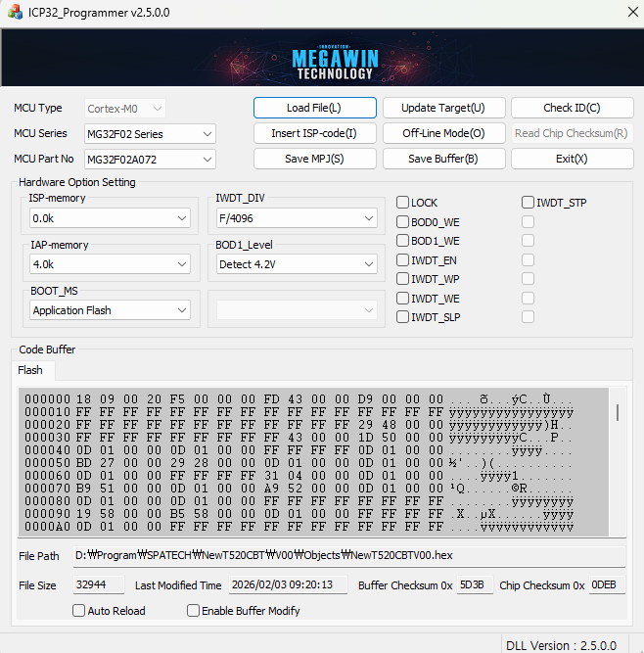Click the File Size field 32944
Image resolution: width=644 pixels, height=653 pixels.
99,584
